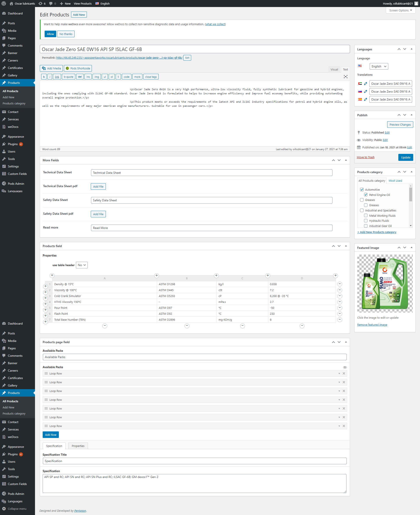
Task: Click the product title input field
Action: tap(195, 49)
